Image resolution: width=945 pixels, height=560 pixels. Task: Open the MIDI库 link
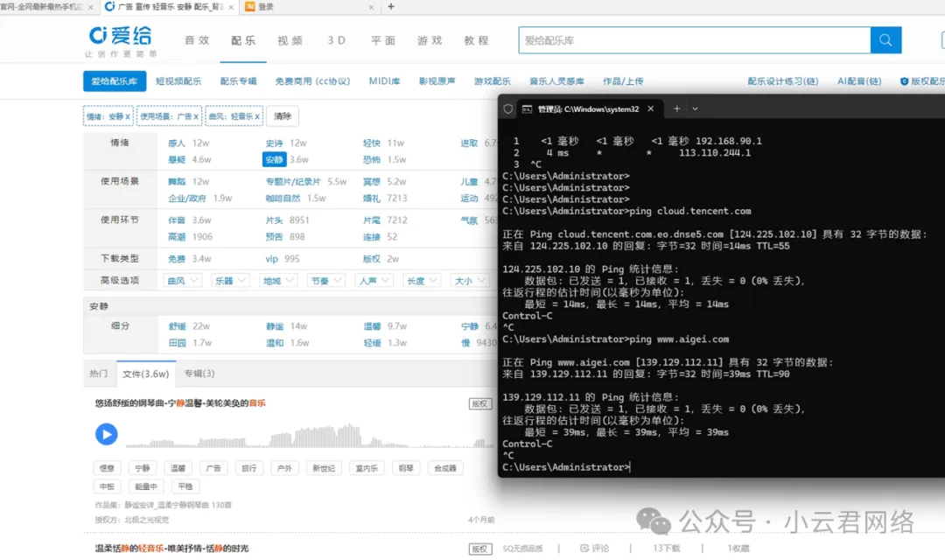click(384, 81)
